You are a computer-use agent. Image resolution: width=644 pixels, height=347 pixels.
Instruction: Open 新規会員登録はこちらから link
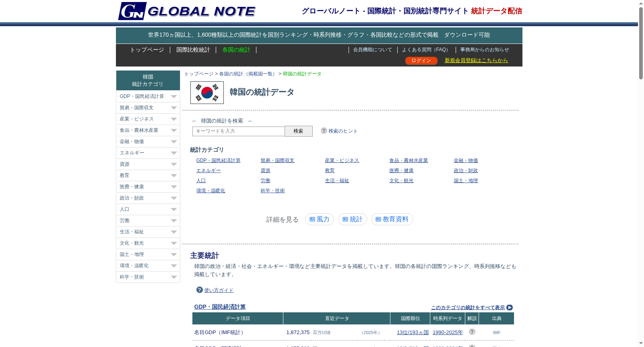click(476, 60)
